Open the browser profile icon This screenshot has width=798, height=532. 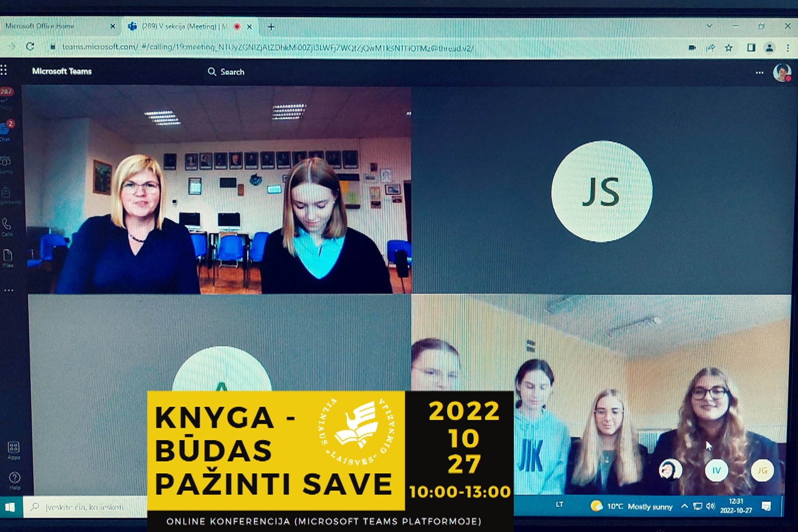pyautogui.click(x=769, y=48)
